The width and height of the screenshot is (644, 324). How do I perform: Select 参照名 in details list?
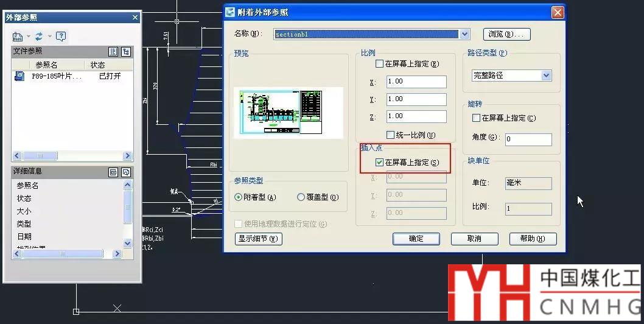point(27,186)
